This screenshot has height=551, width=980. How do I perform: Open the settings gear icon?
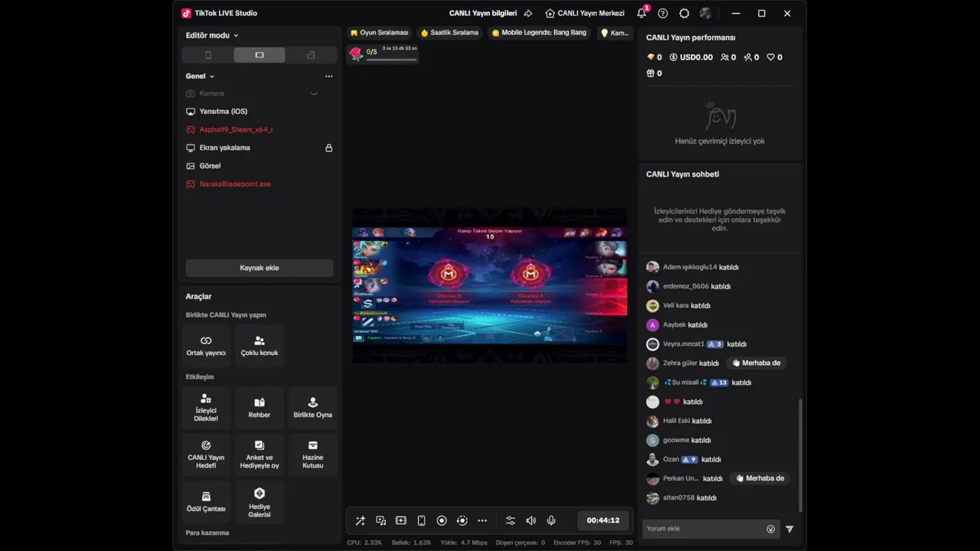(x=684, y=13)
